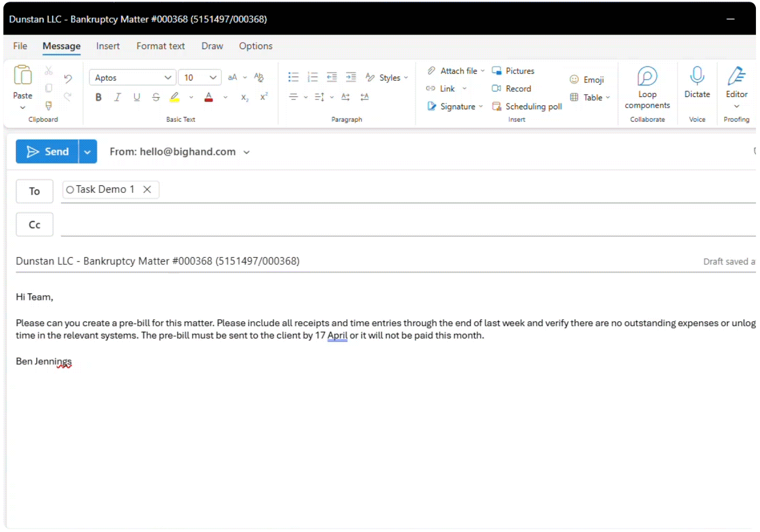The image size is (760, 532).
Task: Click the Decrease Indent icon
Action: click(x=331, y=77)
